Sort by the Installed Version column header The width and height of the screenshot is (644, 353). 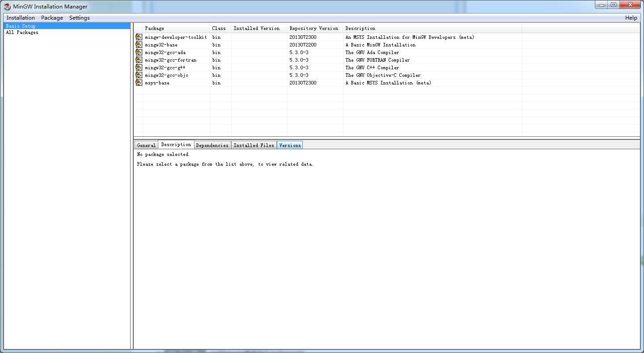pos(259,28)
